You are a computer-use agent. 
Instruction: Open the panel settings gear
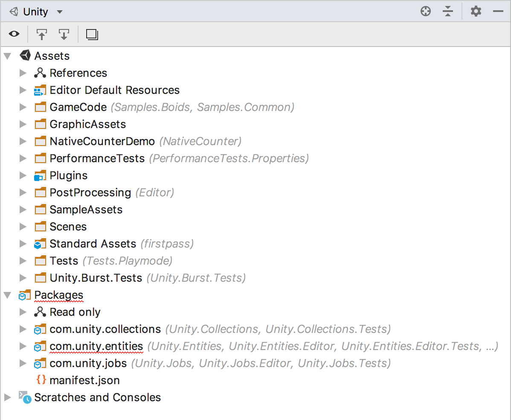tap(476, 12)
